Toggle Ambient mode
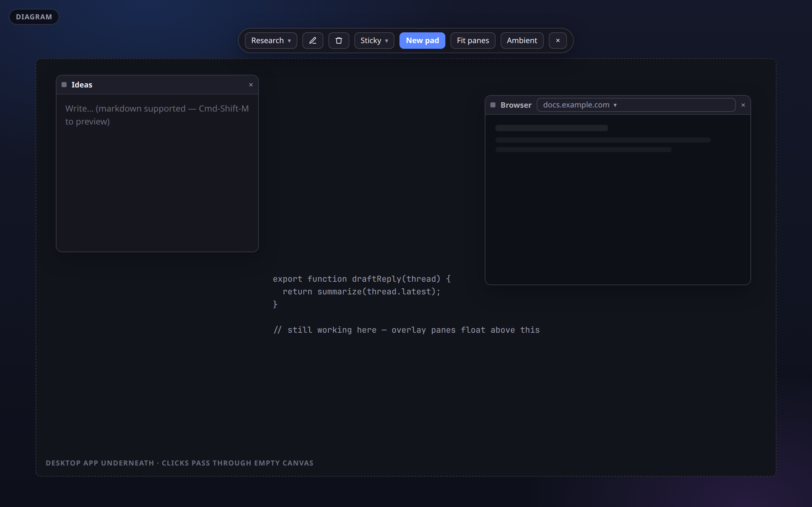Screen dimensions: 812x507 [x=522, y=41]
